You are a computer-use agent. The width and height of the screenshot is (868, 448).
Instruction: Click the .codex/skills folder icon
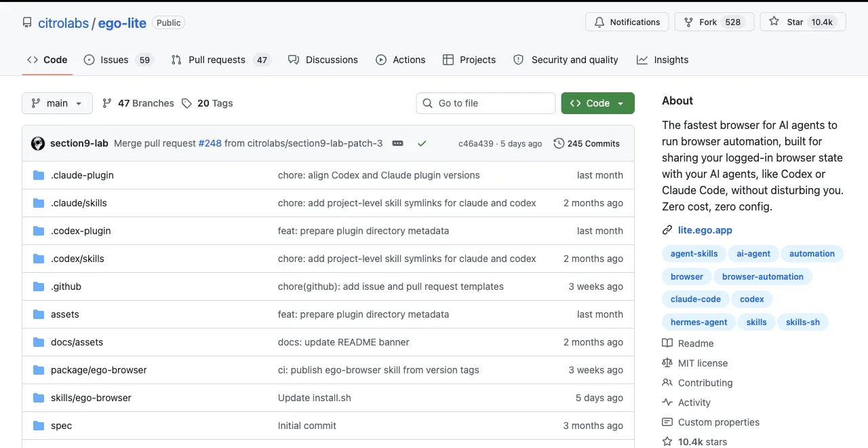coord(39,259)
